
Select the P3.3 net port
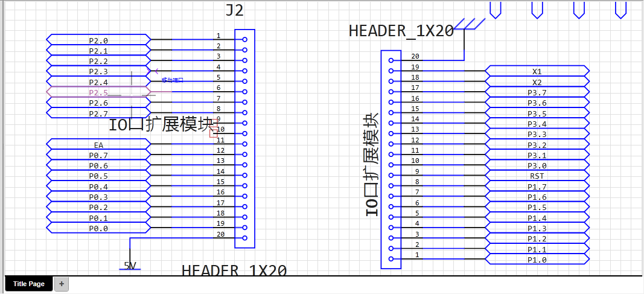pyautogui.click(x=537, y=134)
